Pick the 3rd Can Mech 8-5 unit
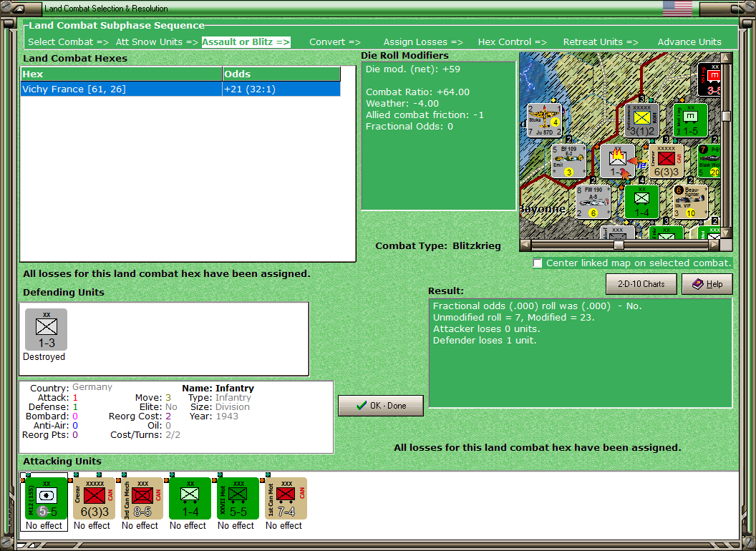This screenshot has width=756, height=551. point(142,498)
